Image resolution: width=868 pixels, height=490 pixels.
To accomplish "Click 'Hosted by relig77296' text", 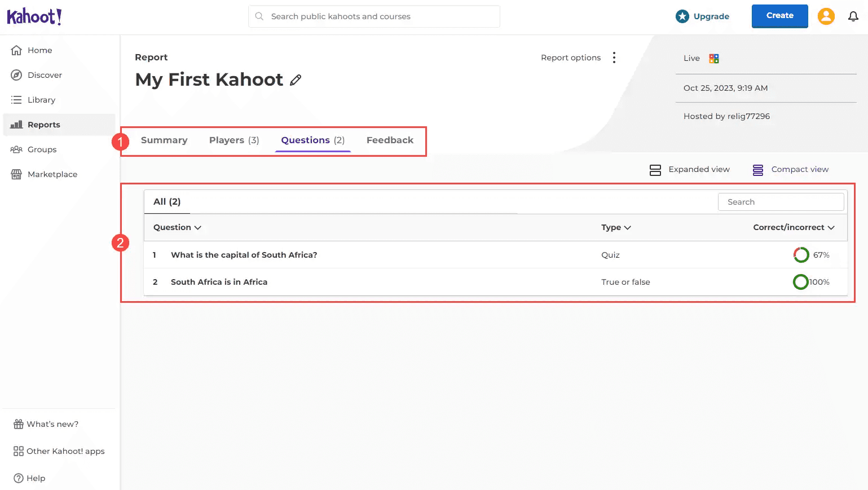I will coord(726,116).
